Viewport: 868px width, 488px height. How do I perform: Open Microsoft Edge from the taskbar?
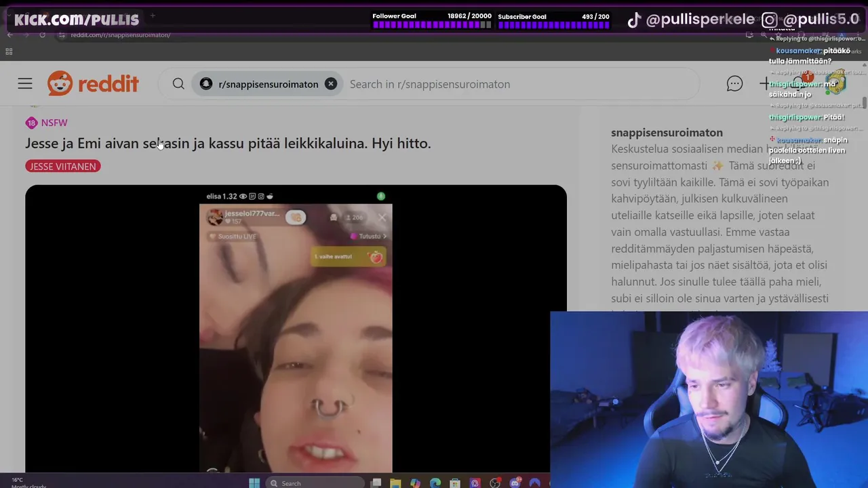click(x=435, y=483)
